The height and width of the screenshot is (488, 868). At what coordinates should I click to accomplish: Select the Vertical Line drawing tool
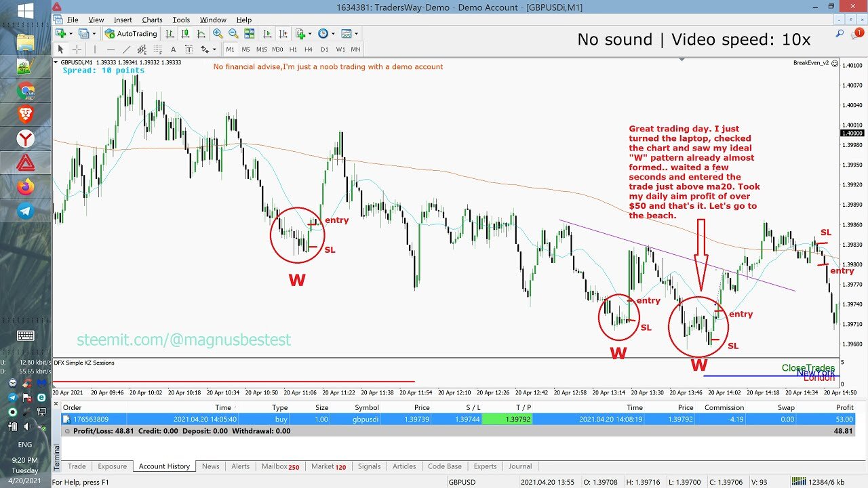tap(95, 49)
